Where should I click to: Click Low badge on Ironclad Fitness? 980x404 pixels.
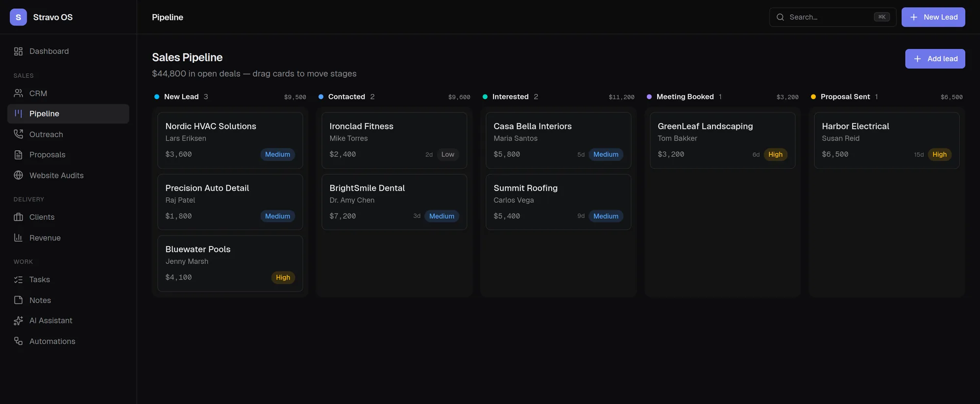[447, 154]
